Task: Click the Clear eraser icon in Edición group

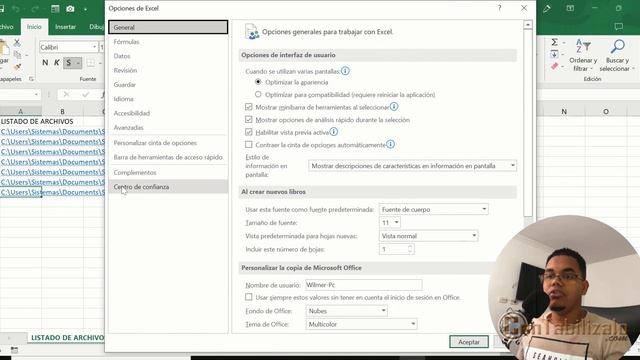Action: 554,66
